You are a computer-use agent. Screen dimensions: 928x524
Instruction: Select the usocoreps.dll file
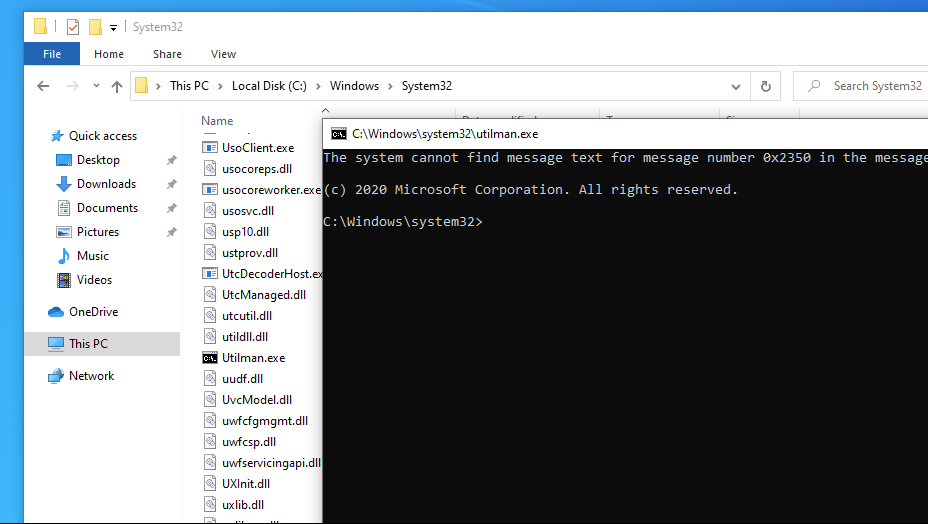click(257, 169)
